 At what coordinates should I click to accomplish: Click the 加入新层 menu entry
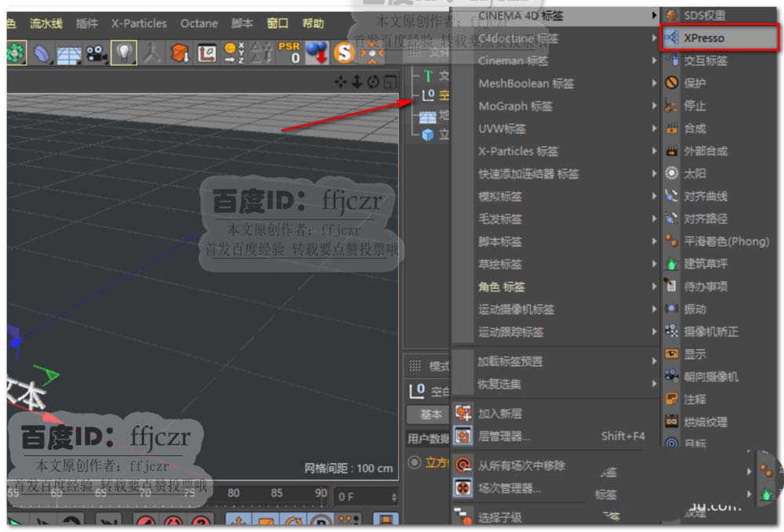click(x=556, y=414)
